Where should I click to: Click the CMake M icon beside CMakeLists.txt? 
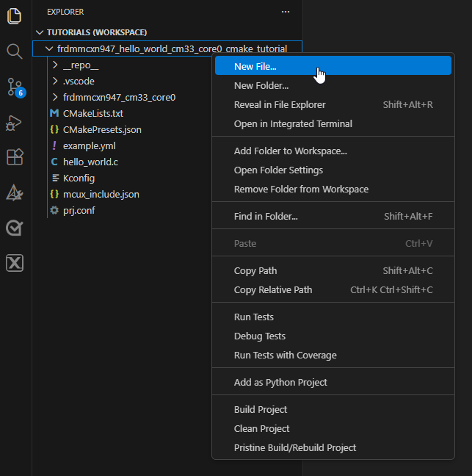tap(54, 113)
